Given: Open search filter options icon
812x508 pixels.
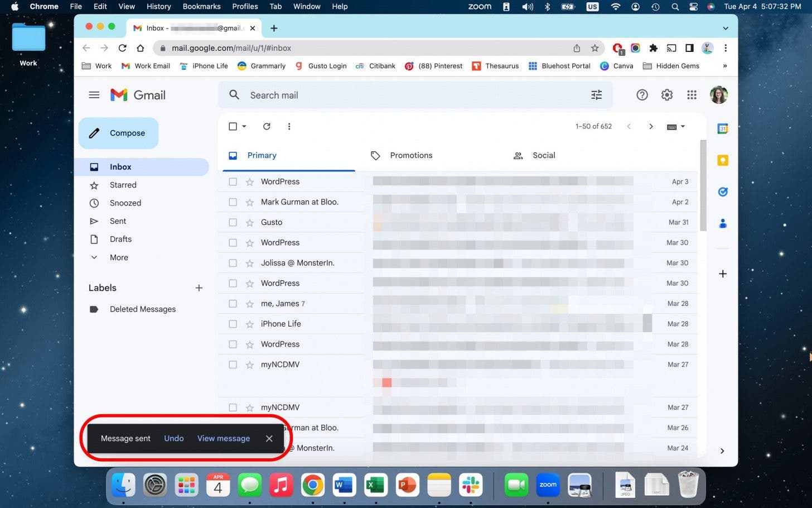Looking at the screenshot, I should tap(596, 95).
